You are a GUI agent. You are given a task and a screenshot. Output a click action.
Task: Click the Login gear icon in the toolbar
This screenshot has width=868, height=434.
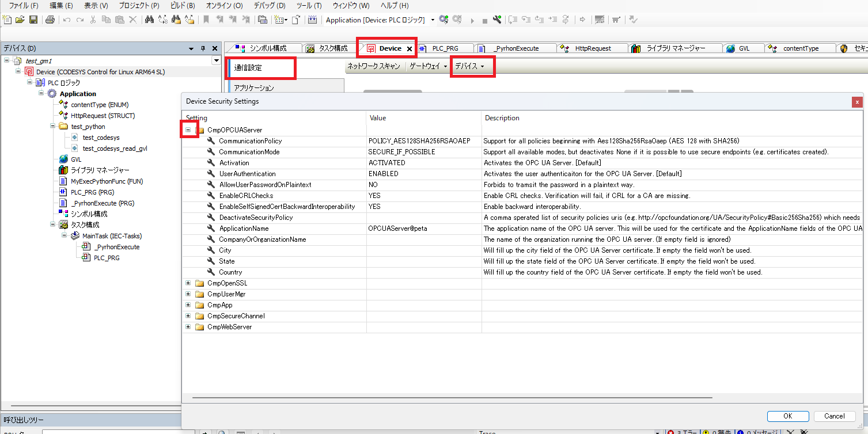(x=444, y=20)
